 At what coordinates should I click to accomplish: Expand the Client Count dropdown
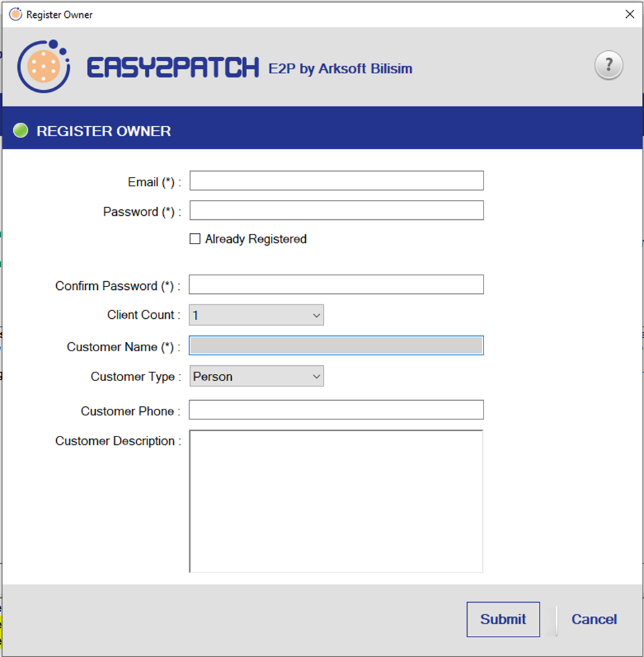pyautogui.click(x=256, y=316)
